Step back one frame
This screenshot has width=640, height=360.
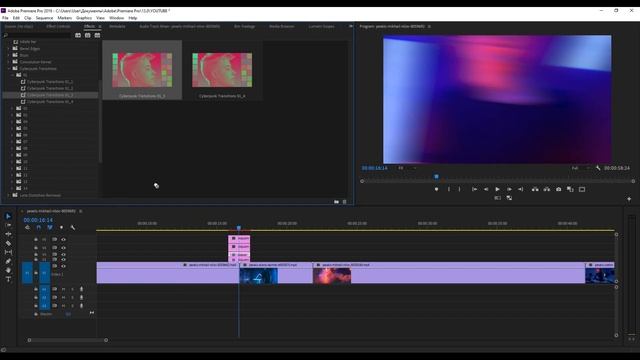(486, 189)
